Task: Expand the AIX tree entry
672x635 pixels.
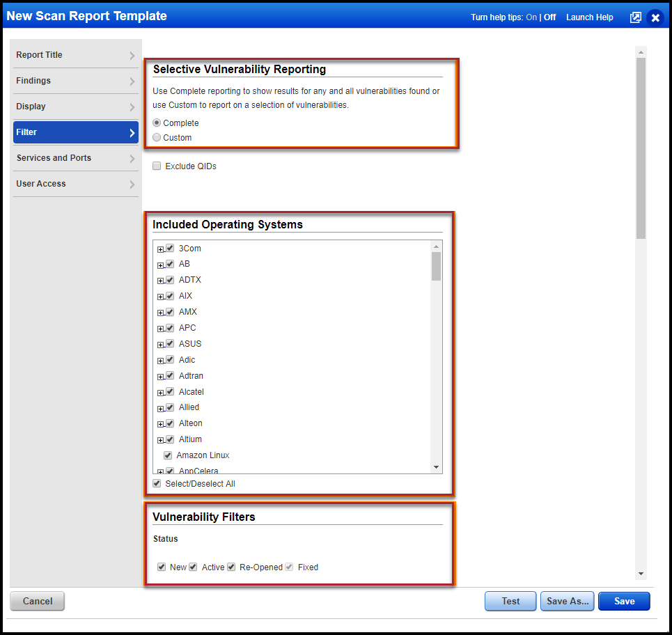Action: 159,295
